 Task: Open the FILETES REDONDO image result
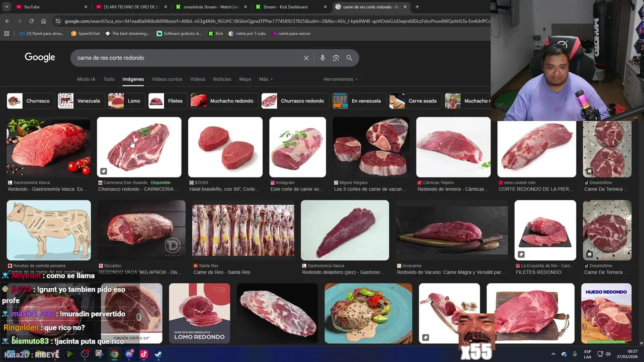[545, 230]
